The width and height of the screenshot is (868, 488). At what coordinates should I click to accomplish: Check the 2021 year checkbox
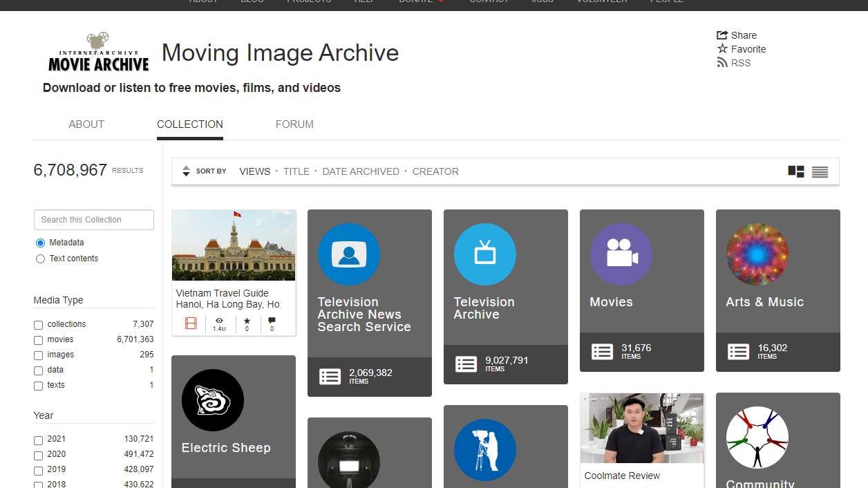tap(38, 440)
